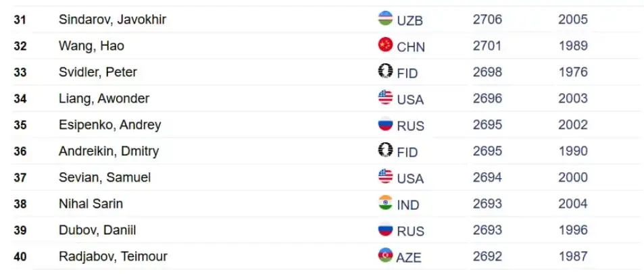The image size is (644, 274).
Task: Click the Azerbaijan flag icon beside AZE
Action: click(385, 255)
